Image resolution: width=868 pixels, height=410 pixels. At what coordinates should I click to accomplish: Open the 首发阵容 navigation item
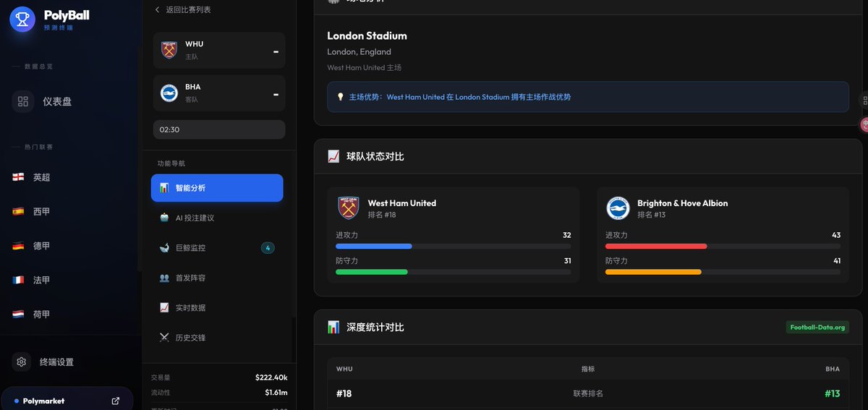pyautogui.click(x=217, y=278)
